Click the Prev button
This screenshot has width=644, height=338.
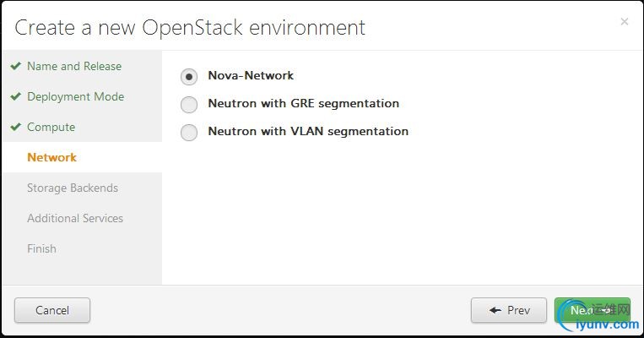(509, 310)
